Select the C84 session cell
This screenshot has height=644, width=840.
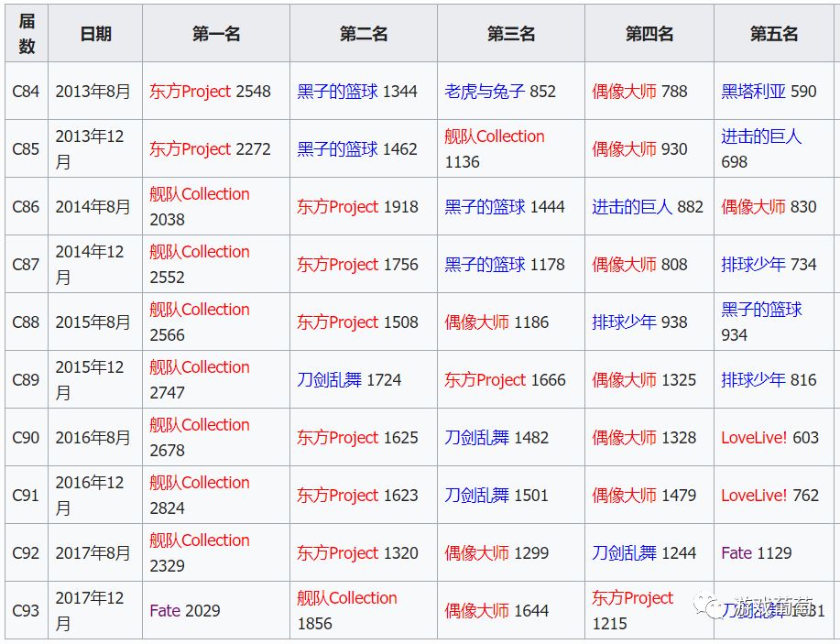[27, 91]
